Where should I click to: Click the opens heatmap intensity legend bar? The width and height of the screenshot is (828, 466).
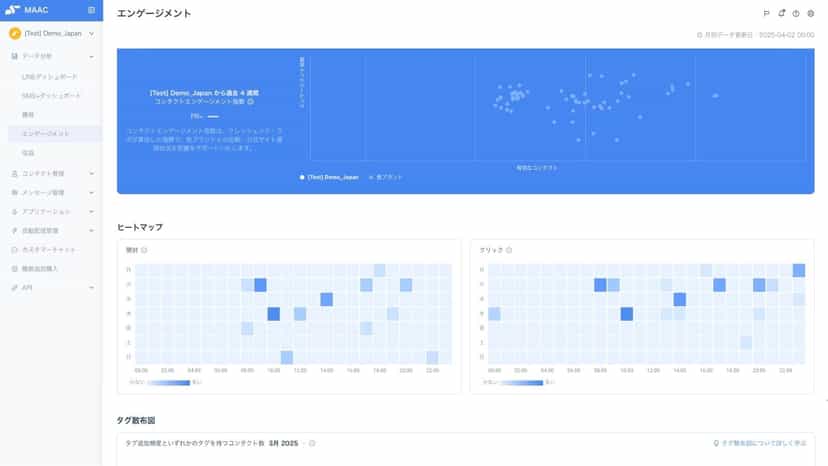[x=168, y=383]
